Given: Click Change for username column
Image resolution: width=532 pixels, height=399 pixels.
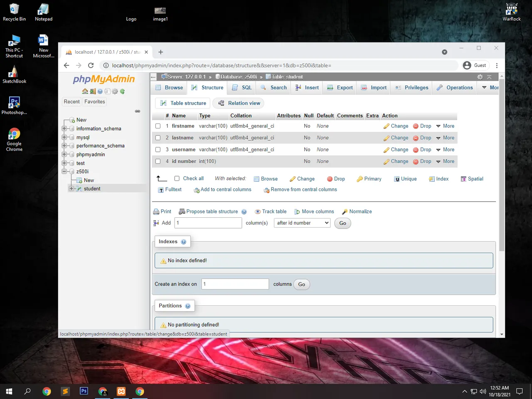Looking at the screenshot, I should (396, 150).
